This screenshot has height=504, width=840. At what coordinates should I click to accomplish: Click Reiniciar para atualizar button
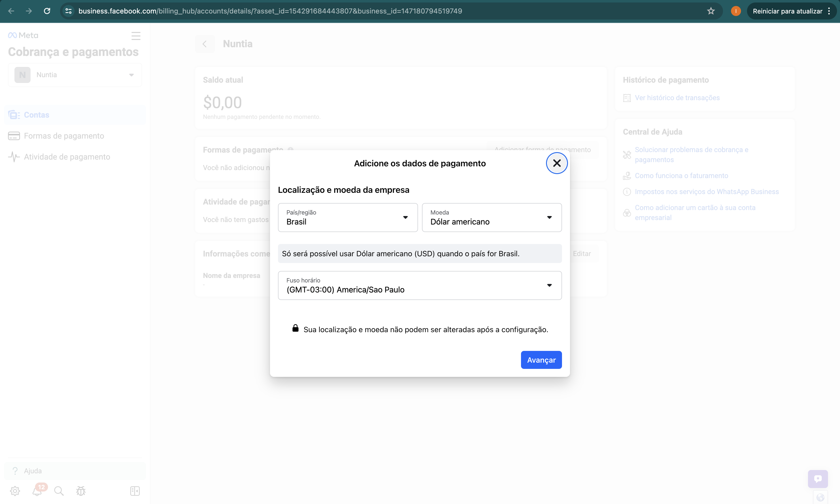(787, 11)
